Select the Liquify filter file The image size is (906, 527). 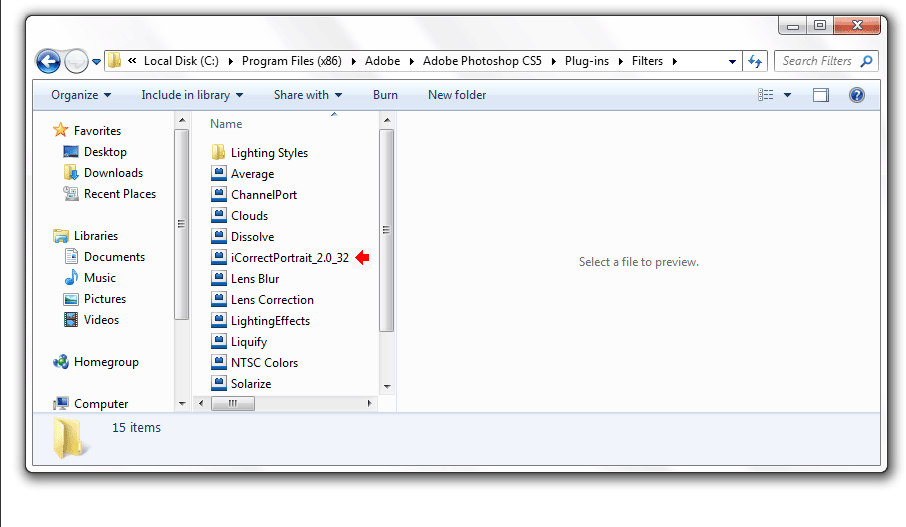pyautogui.click(x=248, y=342)
